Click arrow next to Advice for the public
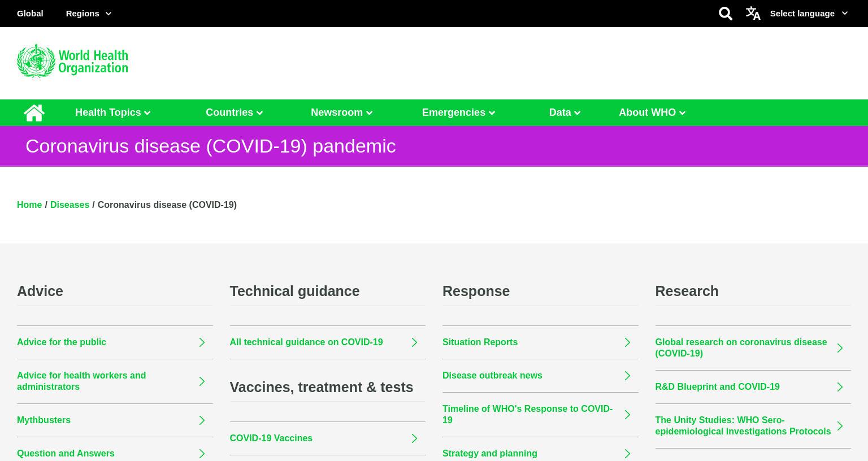This screenshot has height=461, width=868. click(202, 342)
